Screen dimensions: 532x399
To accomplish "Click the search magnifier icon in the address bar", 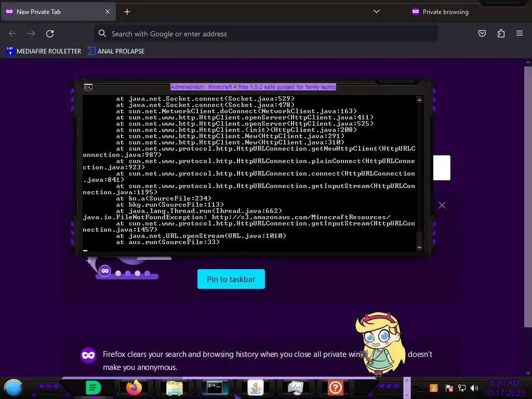I will [102, 33].
